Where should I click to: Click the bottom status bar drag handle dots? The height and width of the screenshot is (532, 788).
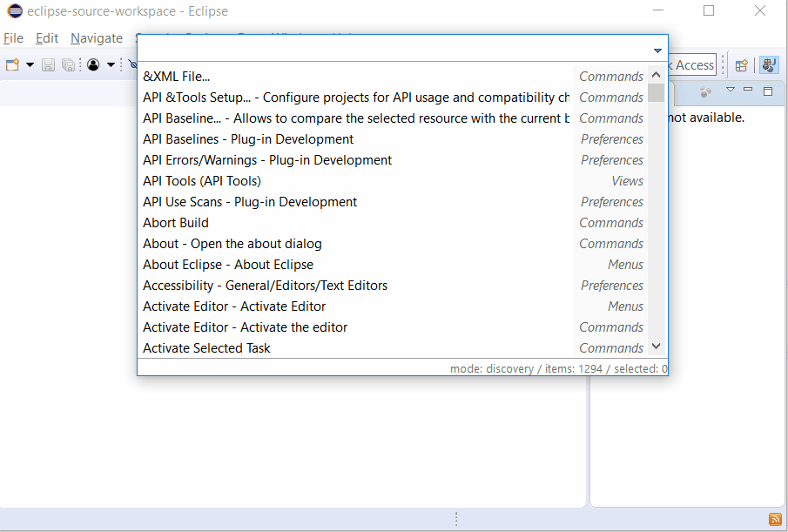[456, 518]
